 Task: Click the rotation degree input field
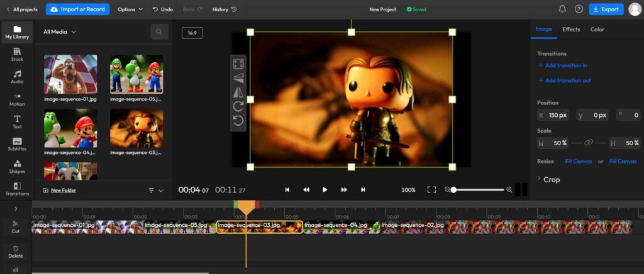point(628,115)
